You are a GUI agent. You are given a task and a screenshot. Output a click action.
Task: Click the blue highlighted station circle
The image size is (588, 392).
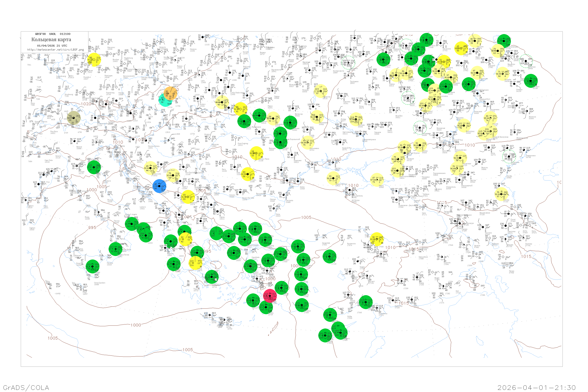(x=160, y=186)
